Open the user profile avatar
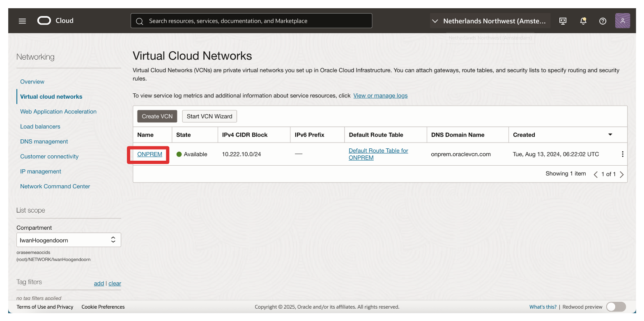 point(622,21)
